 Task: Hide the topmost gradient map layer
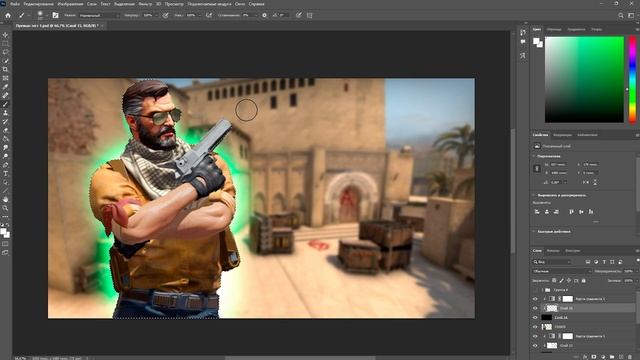535,299
